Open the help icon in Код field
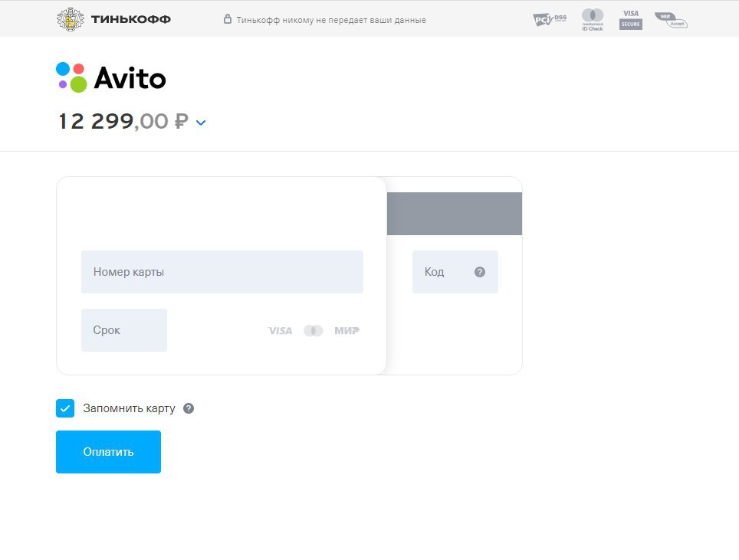The height and width of the screenshot is (560, 739). (480, 272)
